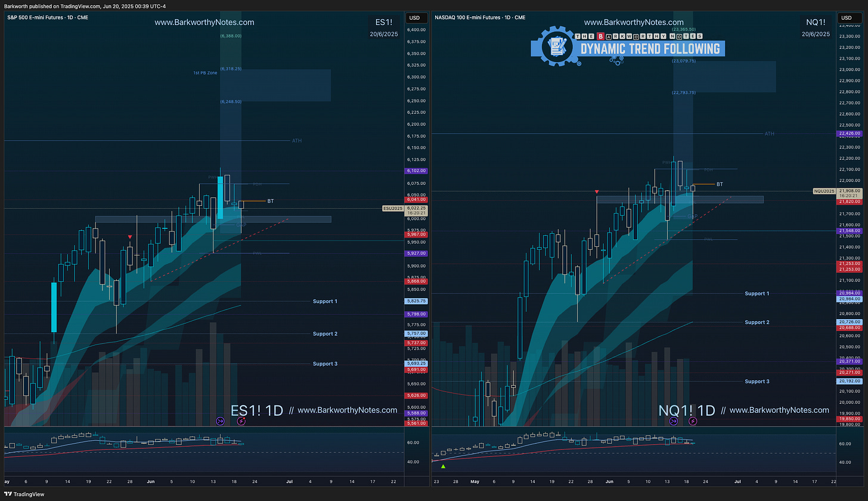The height and width of the screenshot is (501, 868).
Task: Click the contract rollover icon on NQ1! chart
Action: coord(673,420)
